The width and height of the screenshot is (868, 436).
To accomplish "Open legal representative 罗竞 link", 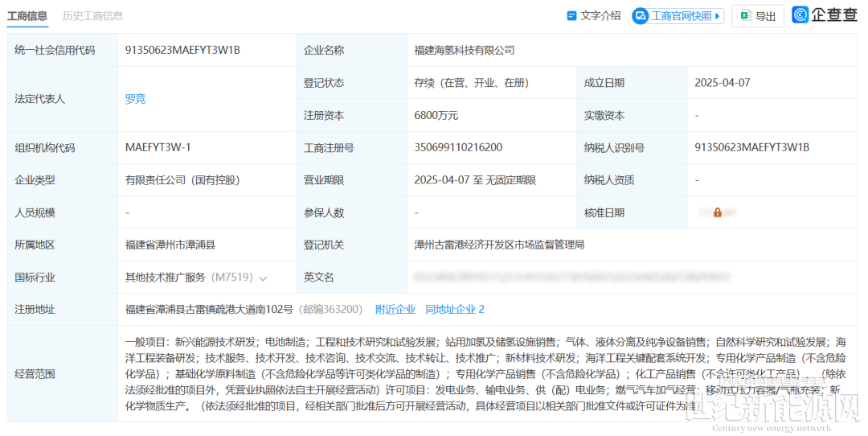I will click(x=135, y=99).
